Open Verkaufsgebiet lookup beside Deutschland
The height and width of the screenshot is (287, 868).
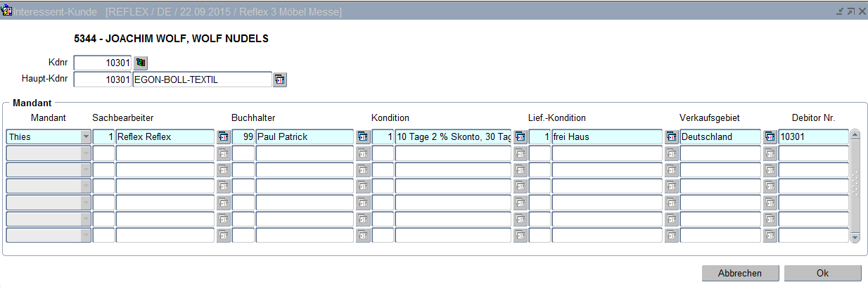coord(770,136)
